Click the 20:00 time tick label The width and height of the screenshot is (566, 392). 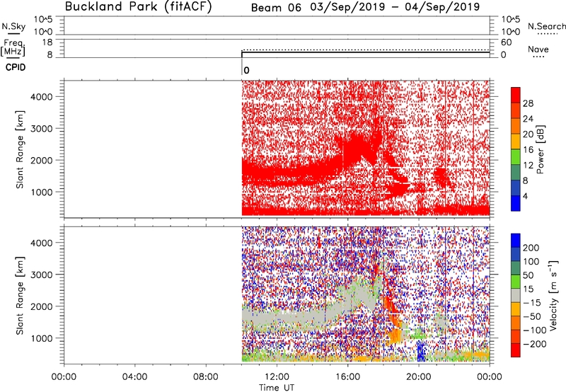(419, 377)
